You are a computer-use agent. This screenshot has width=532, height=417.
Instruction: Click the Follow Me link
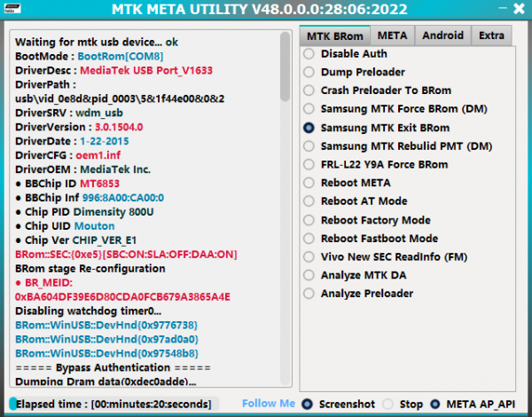point(268,404)
